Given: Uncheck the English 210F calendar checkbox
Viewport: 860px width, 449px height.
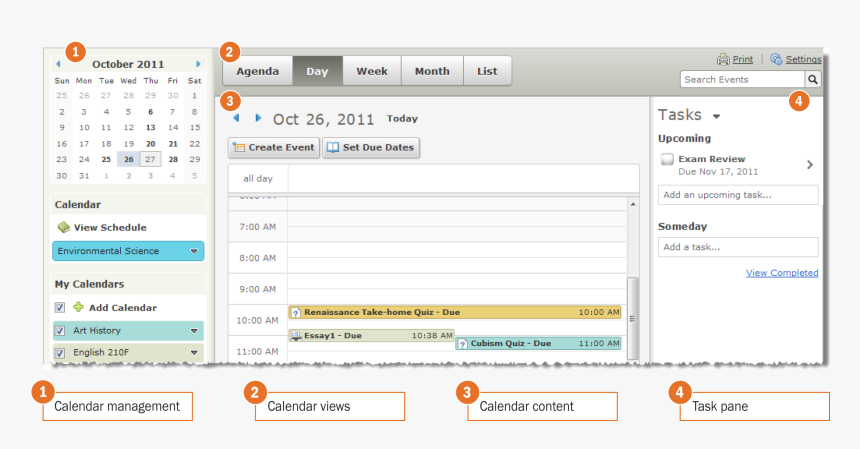Looking at the screenshot, I should point(60,353).
